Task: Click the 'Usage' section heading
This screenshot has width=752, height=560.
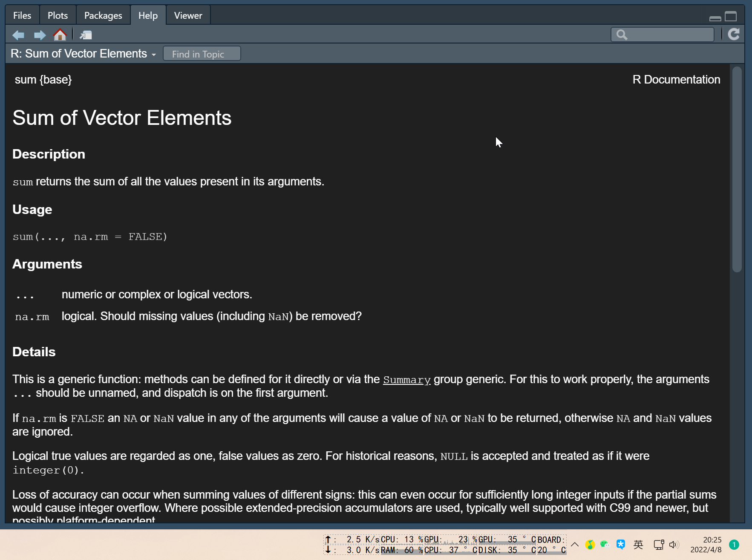Action: click(32, 210)
